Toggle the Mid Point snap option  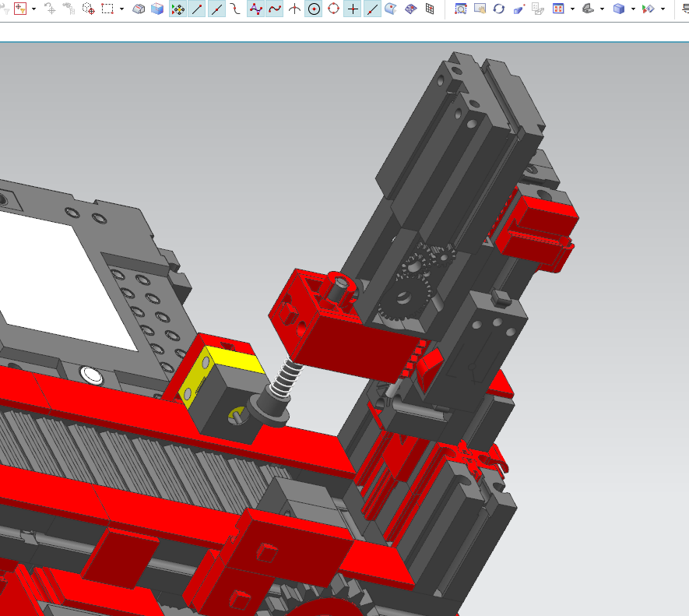[x=216, y=9]
